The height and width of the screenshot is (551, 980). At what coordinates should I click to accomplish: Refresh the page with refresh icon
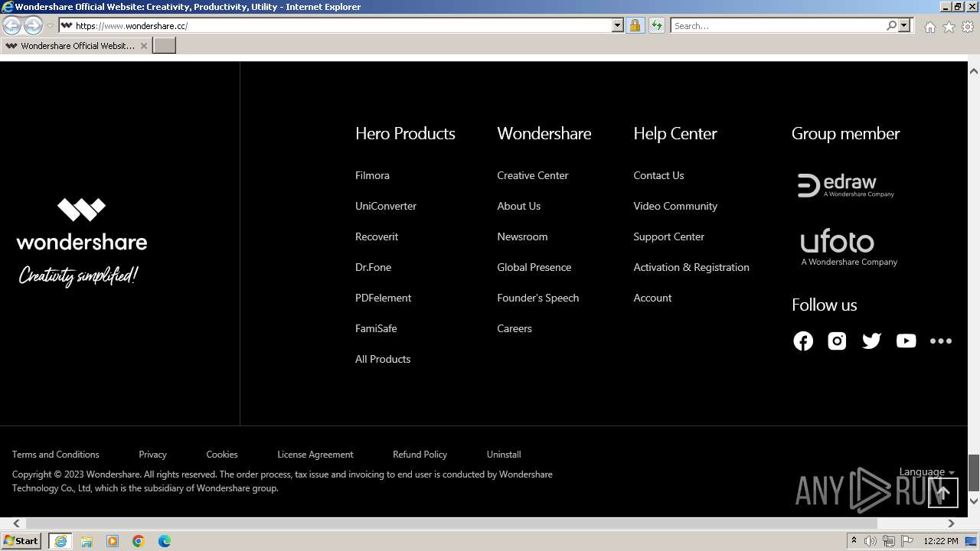656,25
